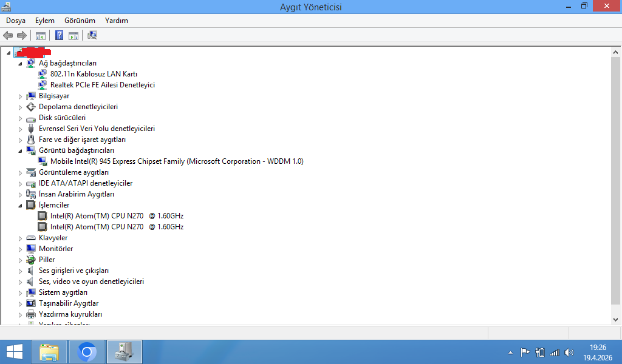622x364 pixels.
Task: Expand the Bilgisayar node
Action: (x=20, y=96)
